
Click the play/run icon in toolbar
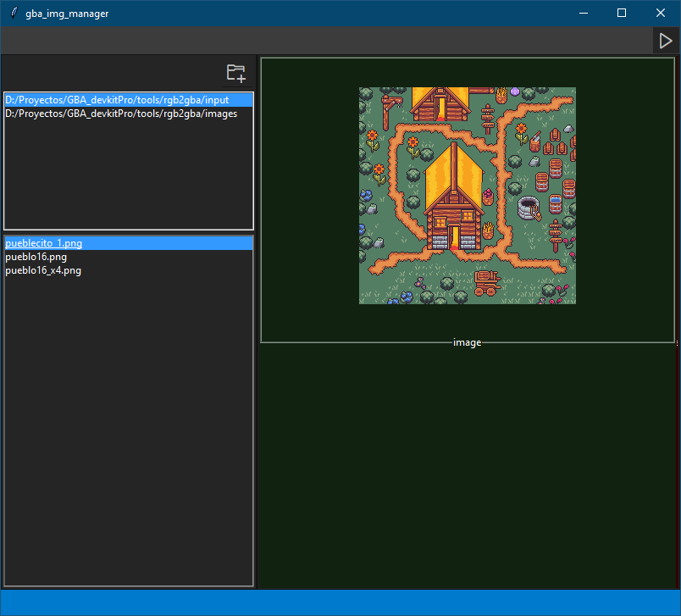(666, 41)
